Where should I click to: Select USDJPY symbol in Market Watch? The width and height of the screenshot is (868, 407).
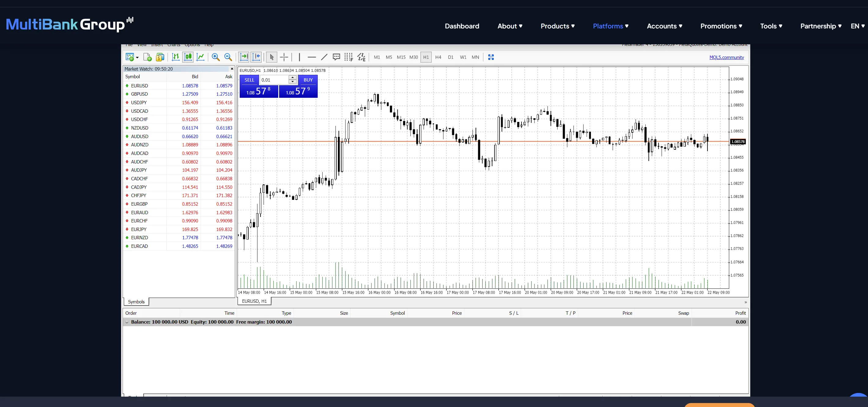point(139,103)
